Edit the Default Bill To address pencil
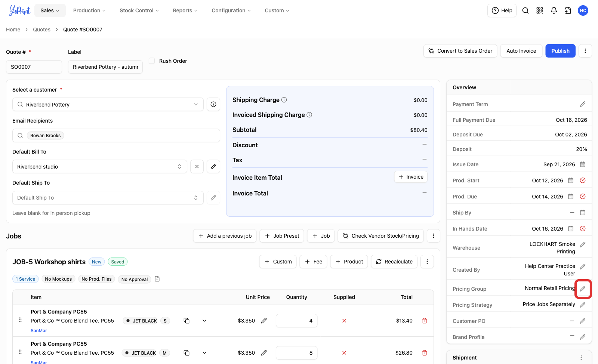The height and width of the screenshot is (364, 598). (213, 167)
